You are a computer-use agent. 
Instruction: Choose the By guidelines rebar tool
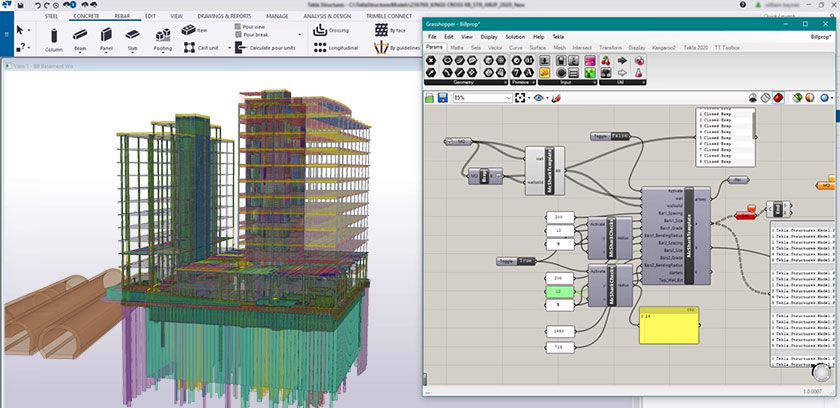[x=397, y=48]
